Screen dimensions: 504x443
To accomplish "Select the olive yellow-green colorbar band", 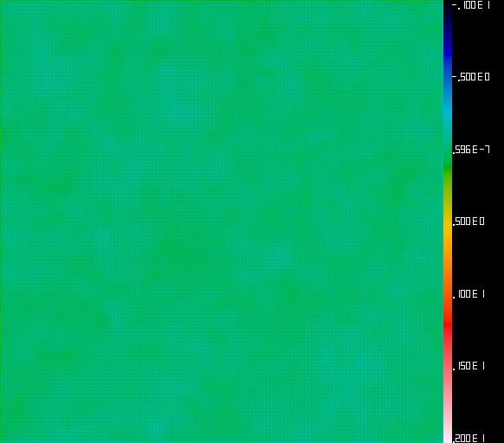I will pos(448,193).
